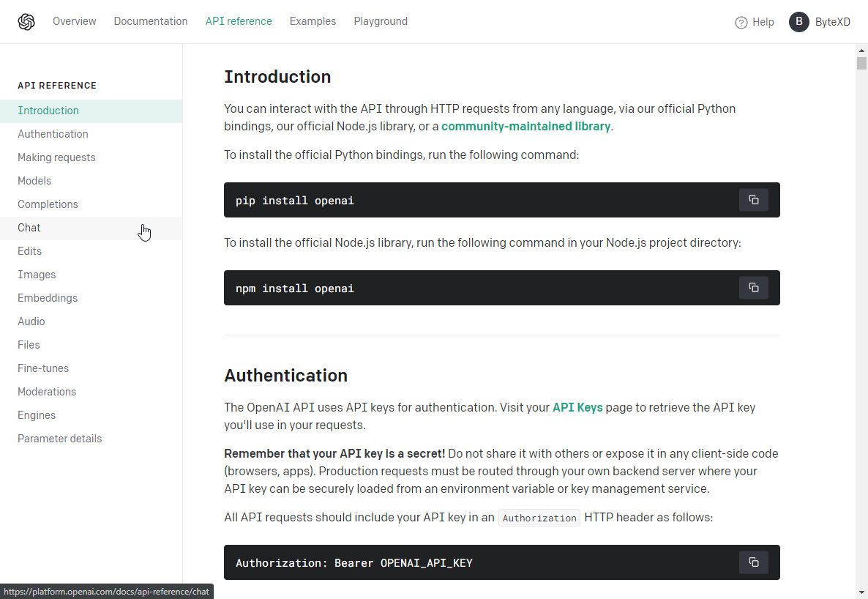
Task: Click the OpenAI logo icon
Action: point(26,21)
